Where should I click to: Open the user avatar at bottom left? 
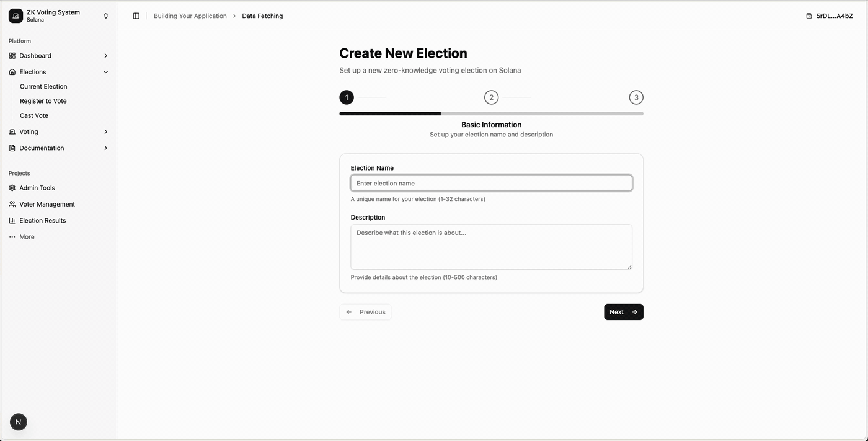[18, 422]
